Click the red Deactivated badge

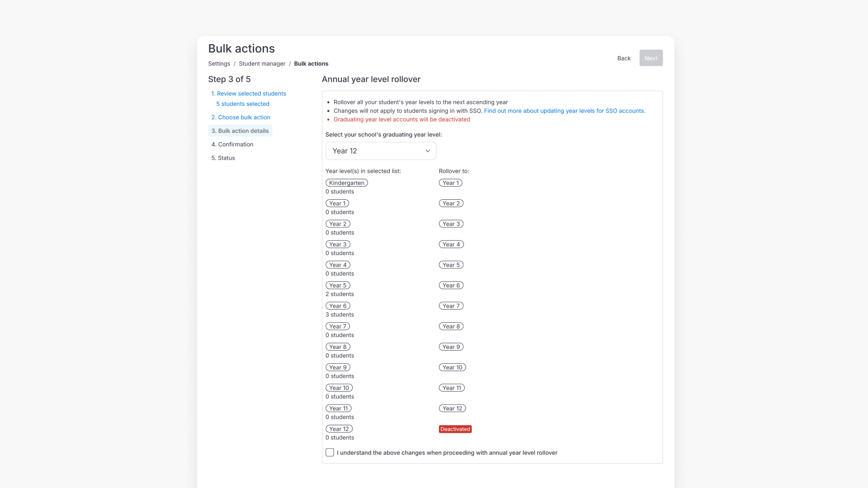tap(455, 429)
